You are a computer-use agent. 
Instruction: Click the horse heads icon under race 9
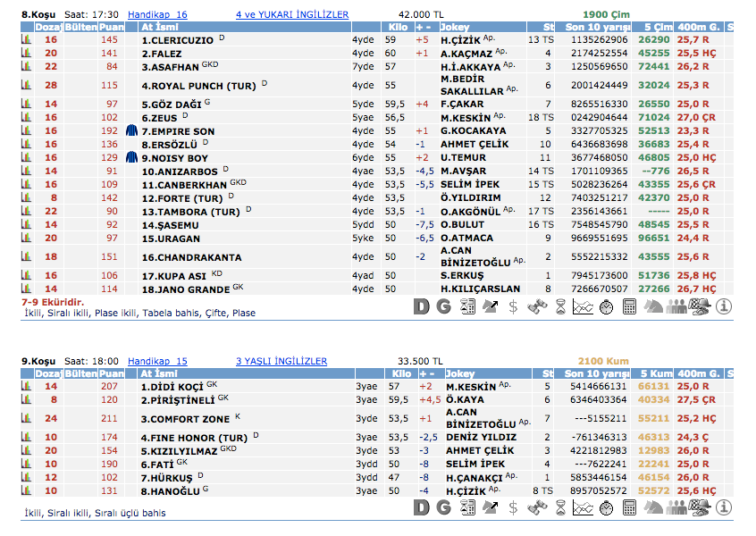(x=653, y=507)
